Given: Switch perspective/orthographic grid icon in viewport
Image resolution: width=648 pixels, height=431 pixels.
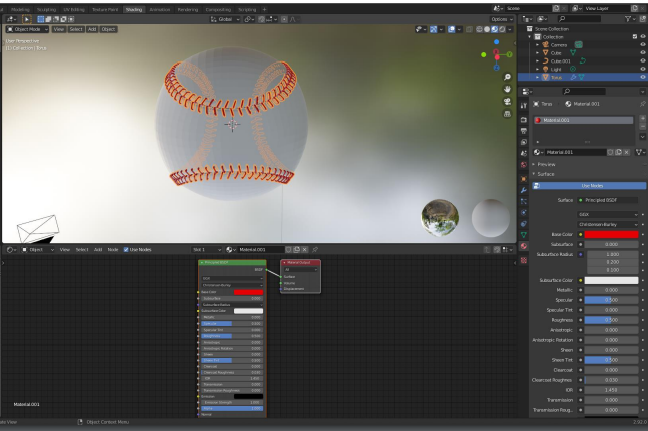Looking at the screenshot, I should coord(508,113).
